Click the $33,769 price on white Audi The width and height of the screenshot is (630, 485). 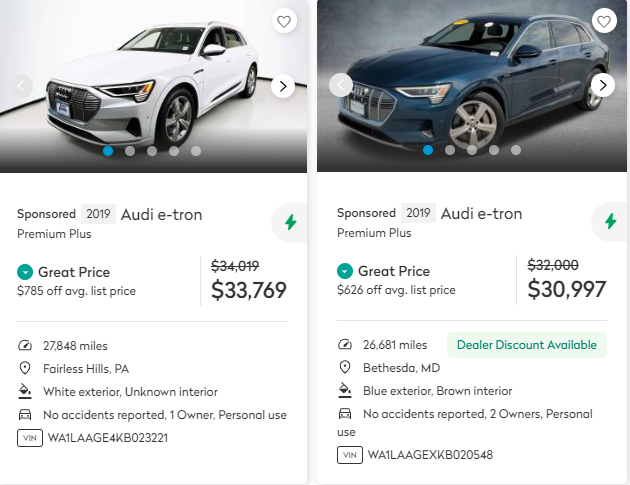pyautogui.click(x=249, y=290)
